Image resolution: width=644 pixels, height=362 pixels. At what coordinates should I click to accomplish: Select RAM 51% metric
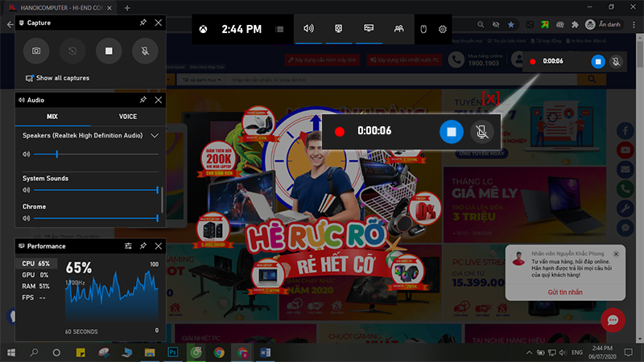[x=36, y=286]
